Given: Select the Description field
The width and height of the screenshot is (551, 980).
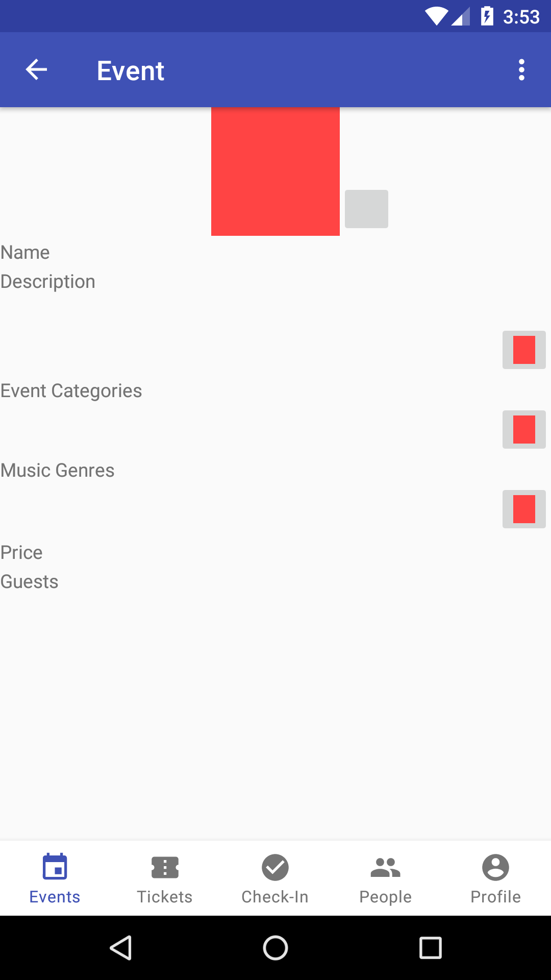Looking at the screenshot, I should 48,282.
